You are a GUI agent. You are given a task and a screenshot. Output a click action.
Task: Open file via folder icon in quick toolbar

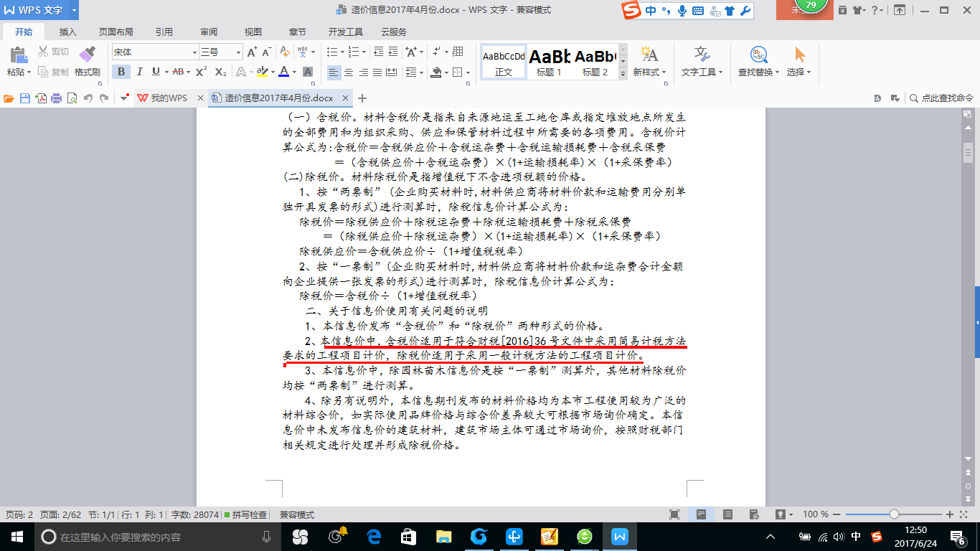tap(9, 98)
